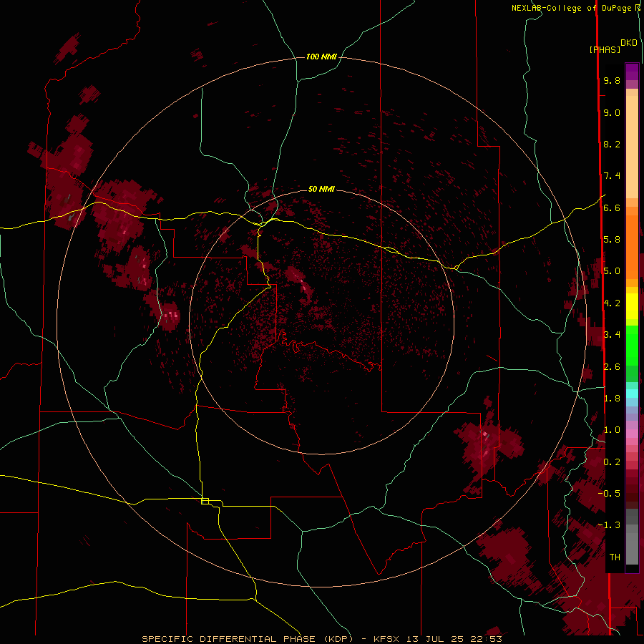
Task: Click the 5.8 scale value
Action: tap(612, 240)
